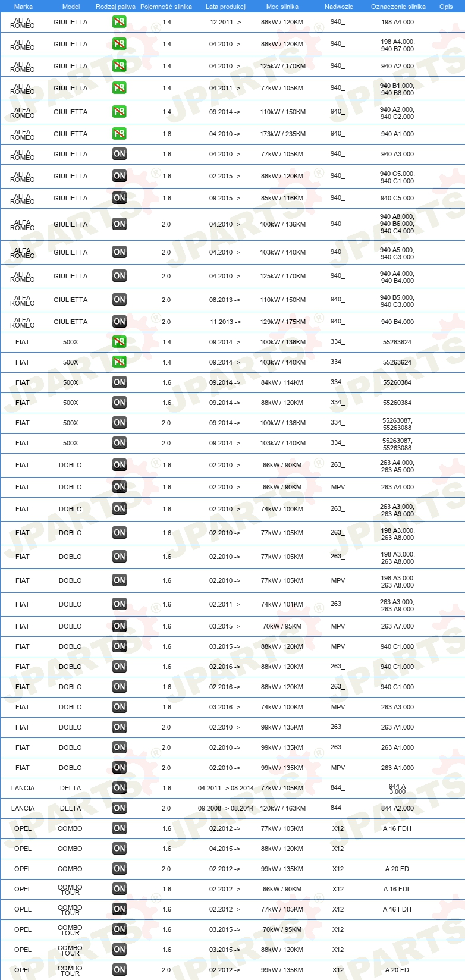Click the ON icon for Doblo 74kW/101KM
This screenshot has width=465, height=980.
pos(120,604)
